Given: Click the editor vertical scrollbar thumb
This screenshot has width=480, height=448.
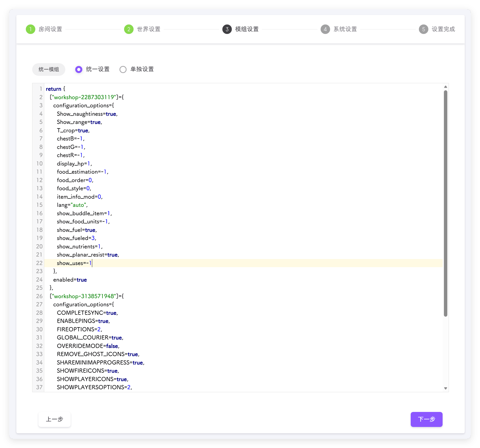Looking at the screenshot, I should click(x=445, y=203).
